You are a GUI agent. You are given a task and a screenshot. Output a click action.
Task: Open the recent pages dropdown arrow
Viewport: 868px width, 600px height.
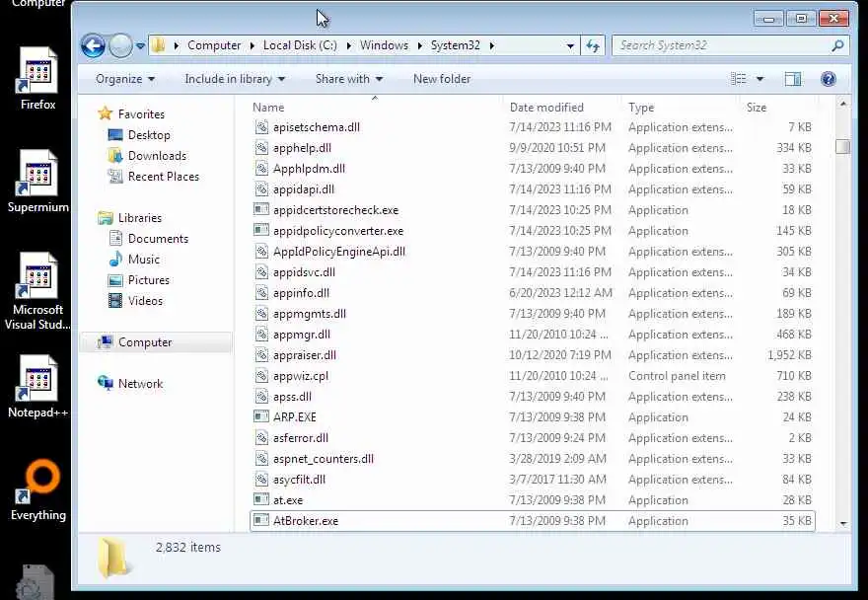[140, 46]
